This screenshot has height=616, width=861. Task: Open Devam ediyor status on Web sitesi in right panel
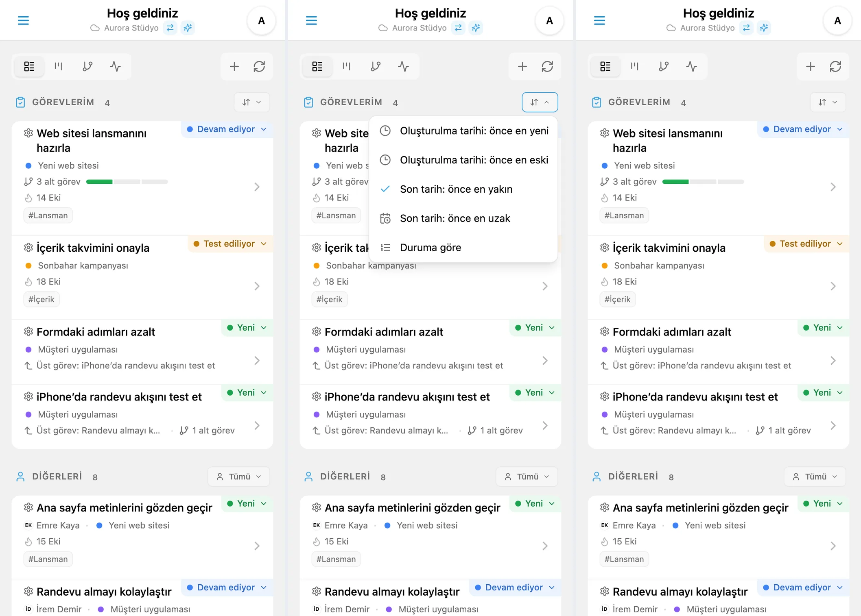(802, 129)
